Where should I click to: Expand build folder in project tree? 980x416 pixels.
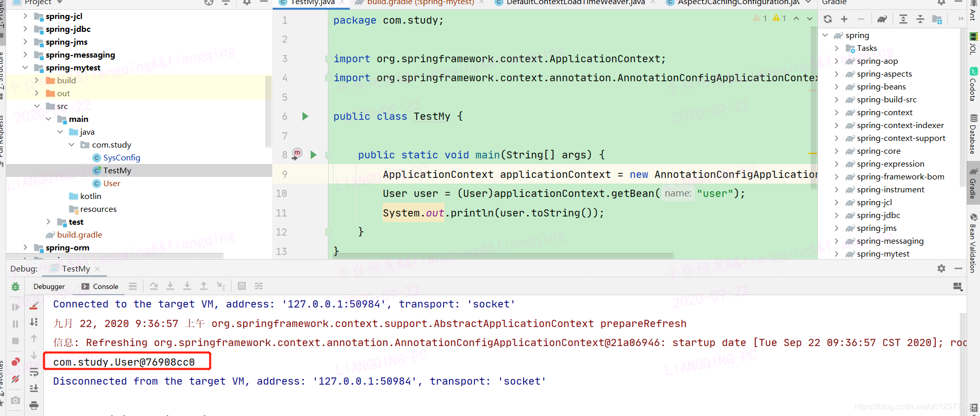(x=37, y=80)
